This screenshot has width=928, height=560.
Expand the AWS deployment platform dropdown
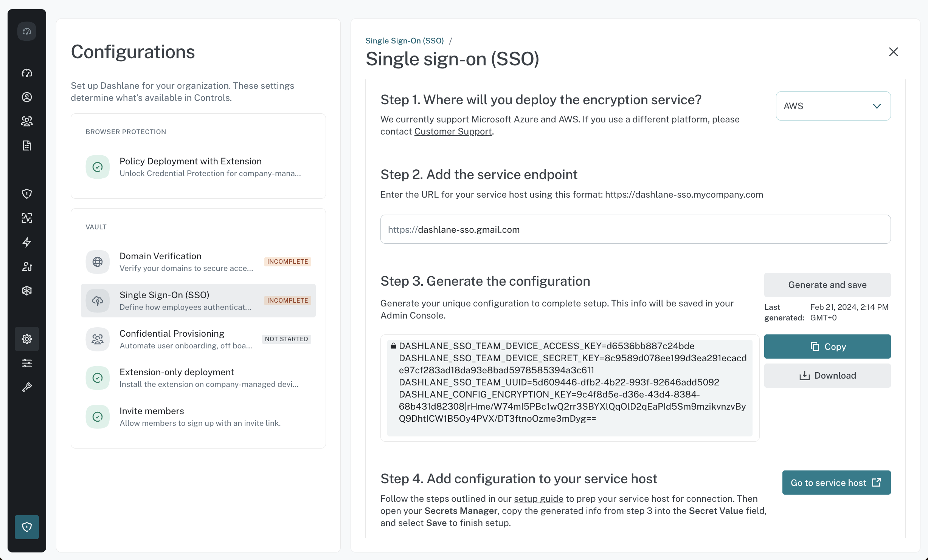pyautogui.click(x=833, y=106)
